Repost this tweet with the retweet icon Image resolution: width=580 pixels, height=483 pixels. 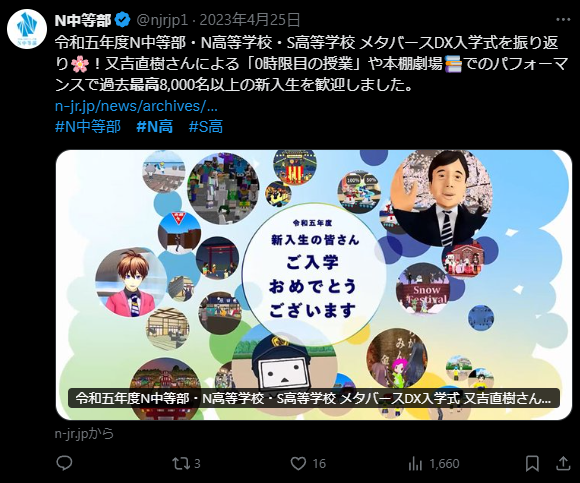tap(181, 463)
